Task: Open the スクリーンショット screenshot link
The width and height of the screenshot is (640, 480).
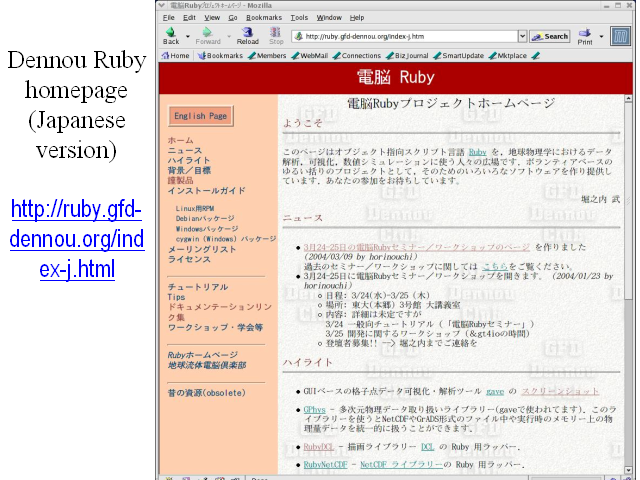Action: pos(560,391)
